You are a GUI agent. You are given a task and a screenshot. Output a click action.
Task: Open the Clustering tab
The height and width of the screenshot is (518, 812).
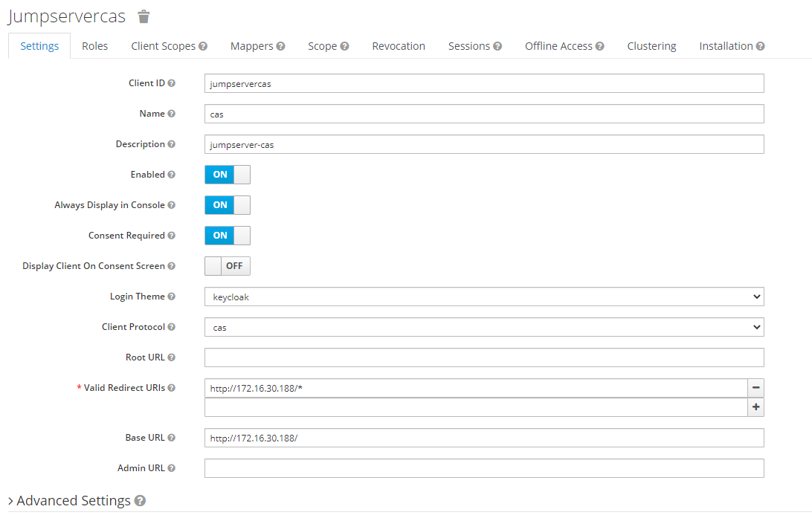(651, 46)
